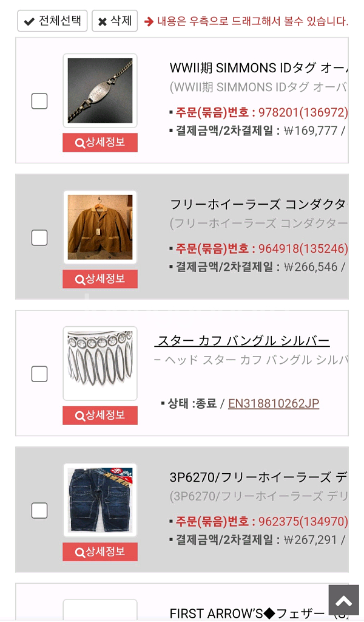Click the silver bangle product thumbnail
Image resolution: width=364 pixels, height=622 pixels.
point(100,363)
